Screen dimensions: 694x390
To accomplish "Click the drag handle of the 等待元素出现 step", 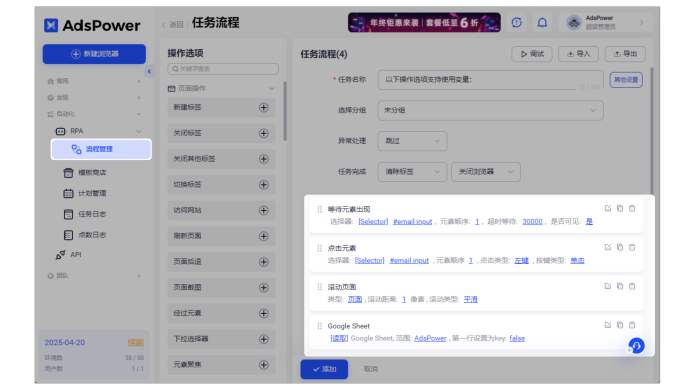I will pyautogui.click(x=320, y=209).
